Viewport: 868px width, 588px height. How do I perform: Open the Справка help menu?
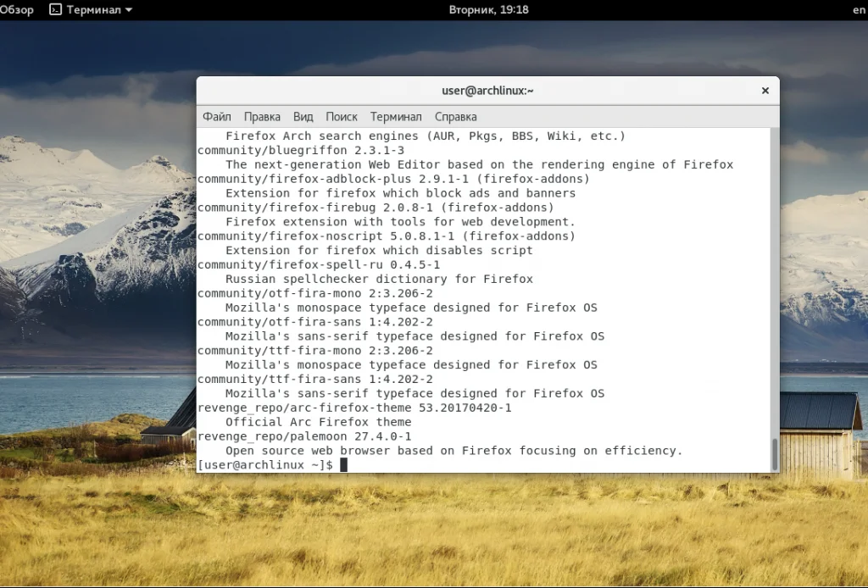pyautogui.click(x=456, y=117)
